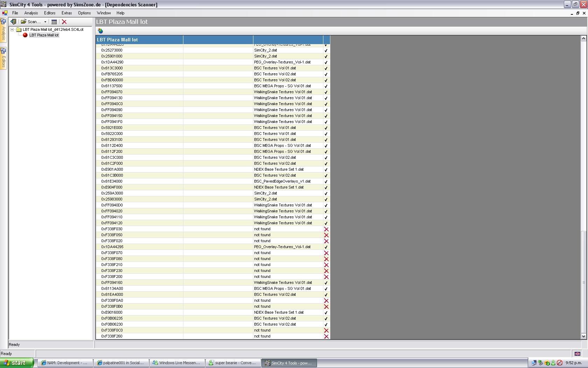The width and height of the screenshot is (588, 368).
Task: Click checkmark status for 0x25273000
Action: click(326, 50)
